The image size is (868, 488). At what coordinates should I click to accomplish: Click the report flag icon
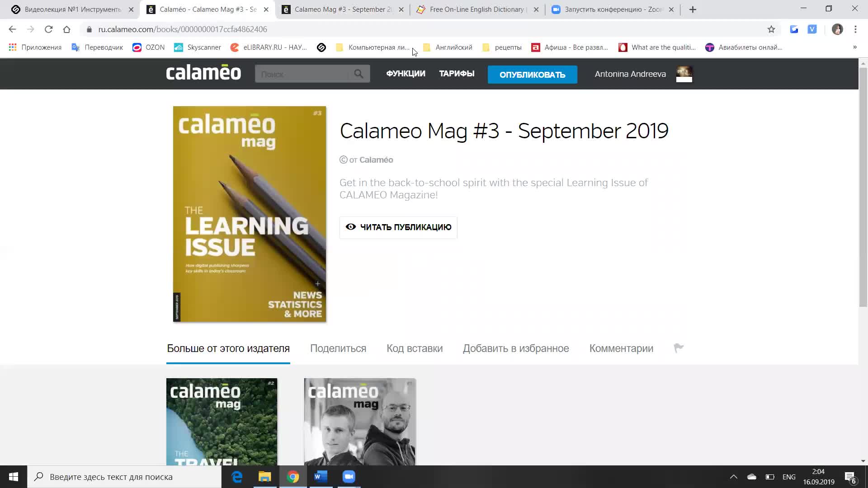(678, 348)
